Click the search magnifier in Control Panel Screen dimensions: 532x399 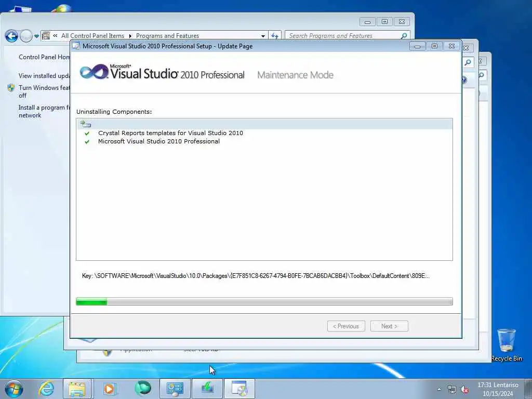(x=404, y=36)
